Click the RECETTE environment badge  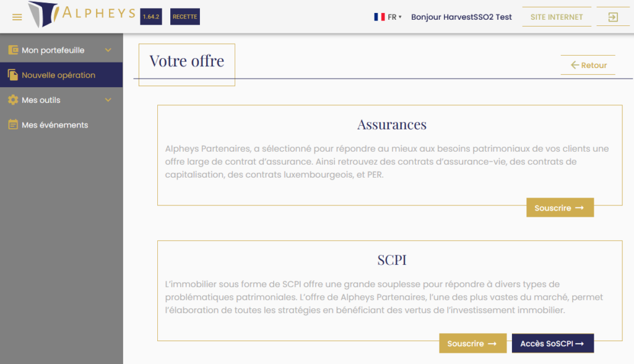185,17
